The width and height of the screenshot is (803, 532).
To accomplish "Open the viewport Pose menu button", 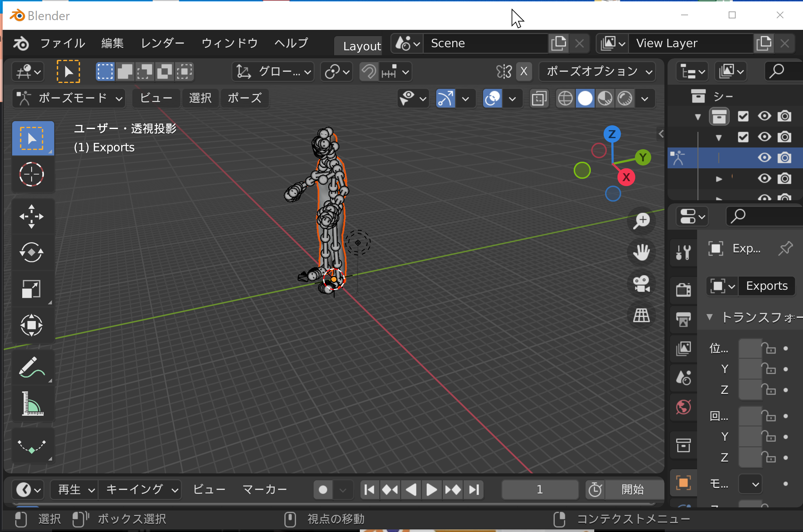I will point(245,99).
